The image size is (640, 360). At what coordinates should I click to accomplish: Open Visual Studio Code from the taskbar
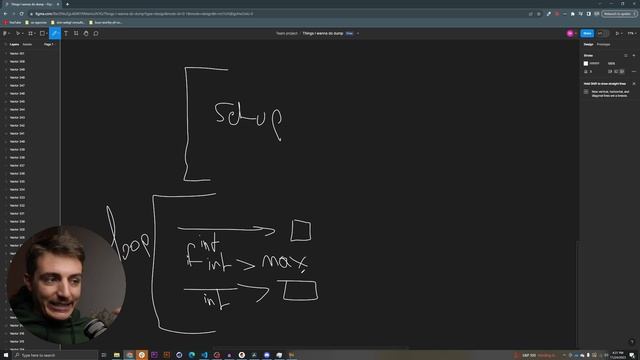click(x=204, y=355)
